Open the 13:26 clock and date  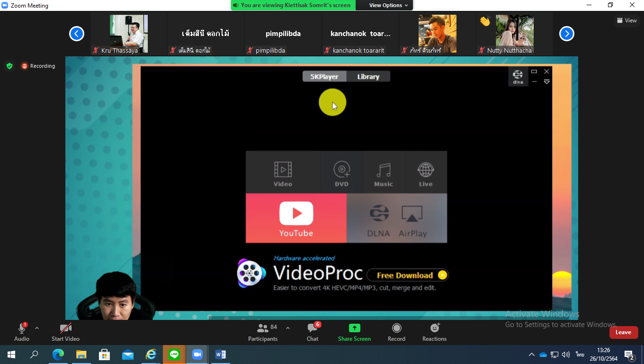click(603, 355)
